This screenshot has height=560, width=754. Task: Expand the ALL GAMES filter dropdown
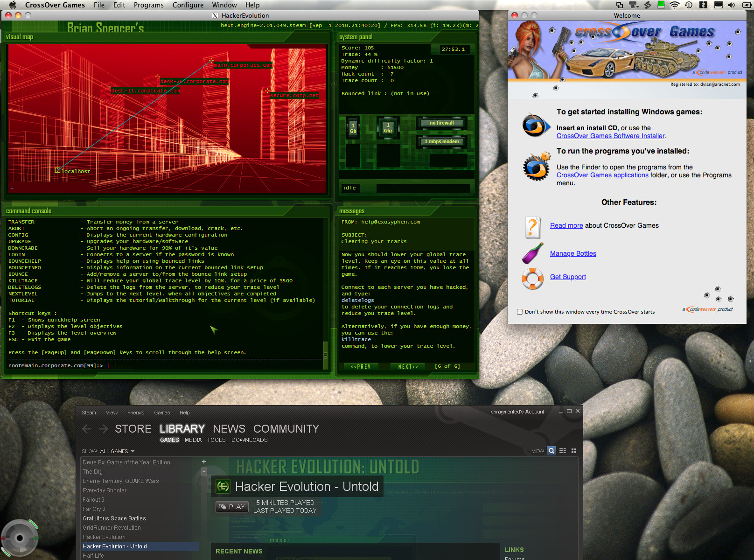pos(117,451)
